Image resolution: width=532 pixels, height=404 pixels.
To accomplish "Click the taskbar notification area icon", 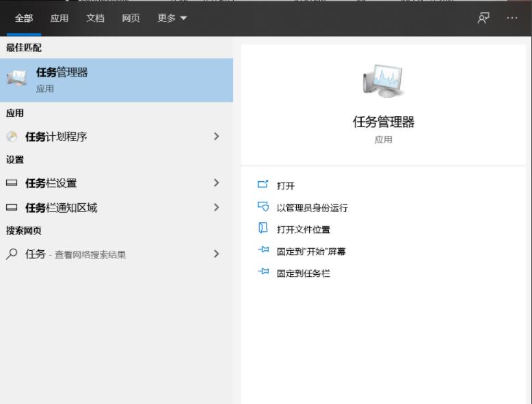I will pos(12,208).
